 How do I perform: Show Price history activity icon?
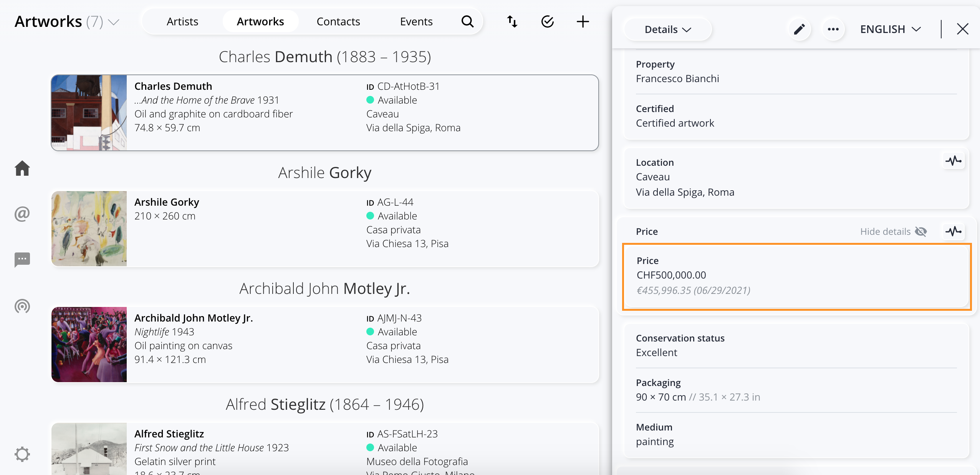pos(954,231)
